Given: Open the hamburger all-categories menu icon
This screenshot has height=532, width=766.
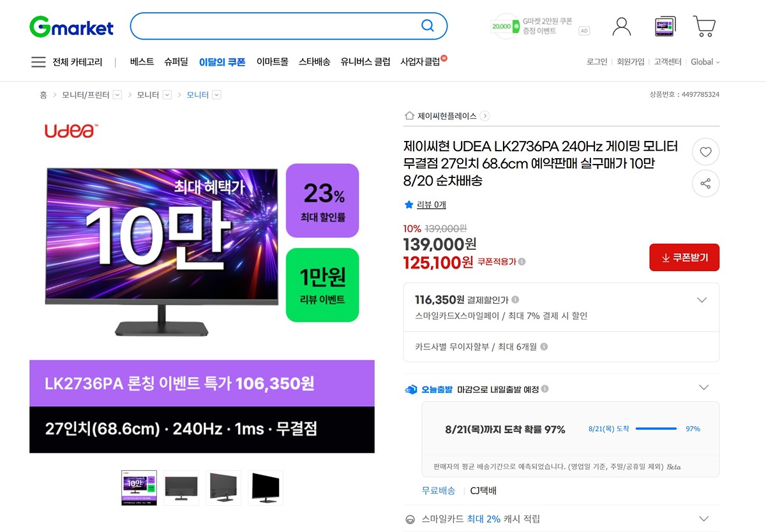Looking at the screenshot, I should coord(38,62).
